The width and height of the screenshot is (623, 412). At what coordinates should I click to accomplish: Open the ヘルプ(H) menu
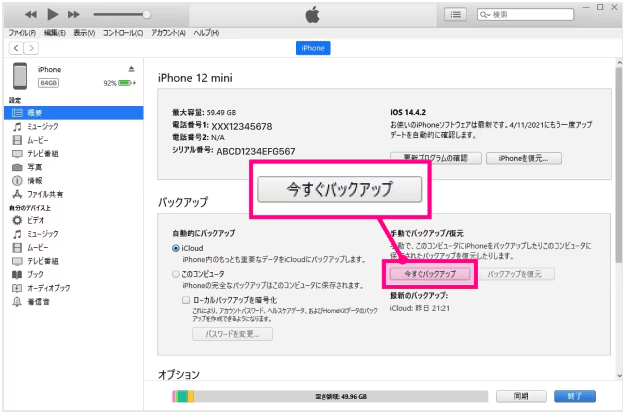[206, 33]
